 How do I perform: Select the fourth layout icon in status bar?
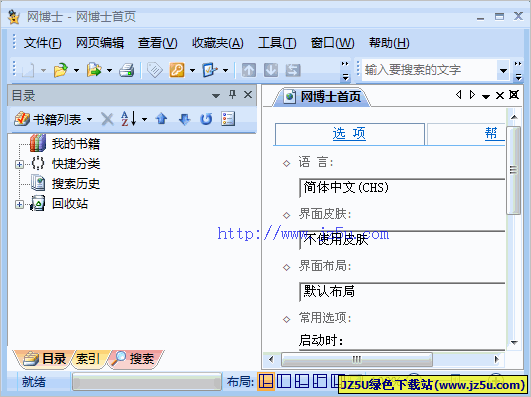click(x=320, y=381)
